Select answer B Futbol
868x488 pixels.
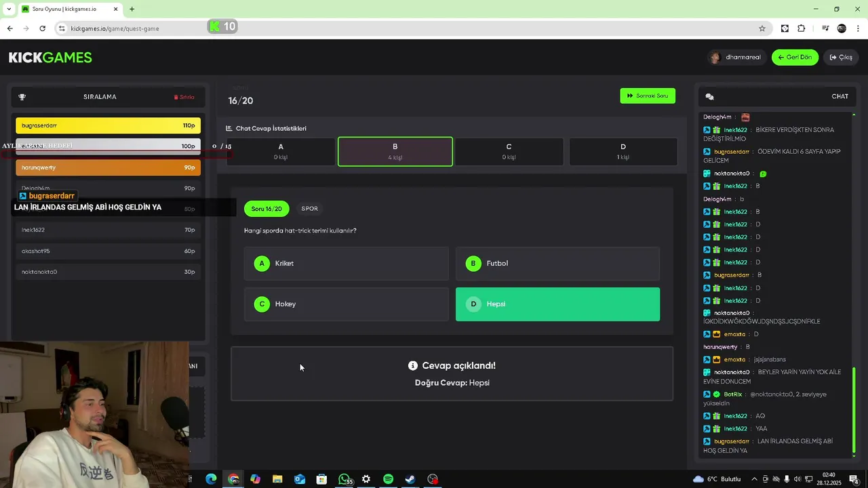coord(557,264)
